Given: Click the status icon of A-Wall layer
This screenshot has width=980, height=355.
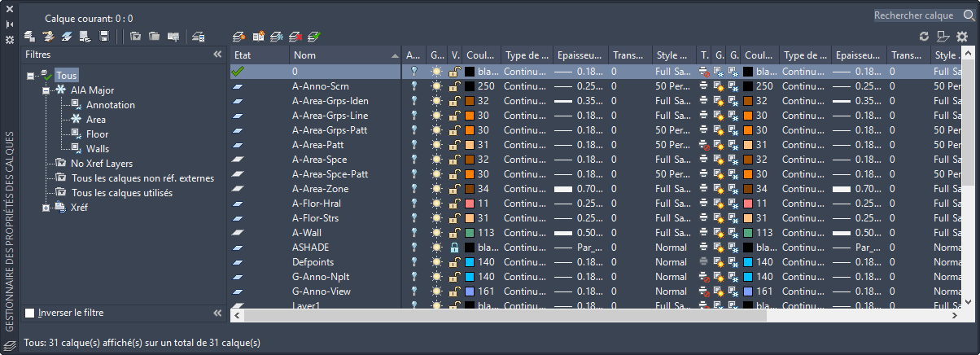Looking at the screenshot, I should click(238, 233).
